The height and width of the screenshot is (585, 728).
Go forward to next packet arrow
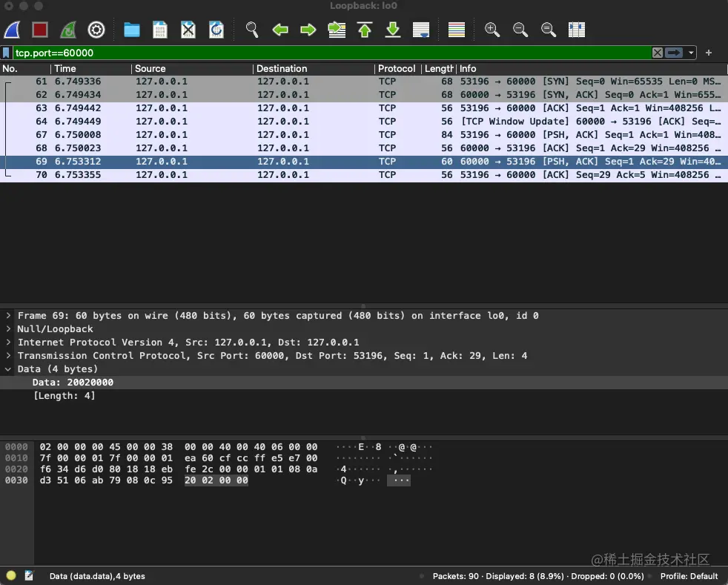pos(308,30)
